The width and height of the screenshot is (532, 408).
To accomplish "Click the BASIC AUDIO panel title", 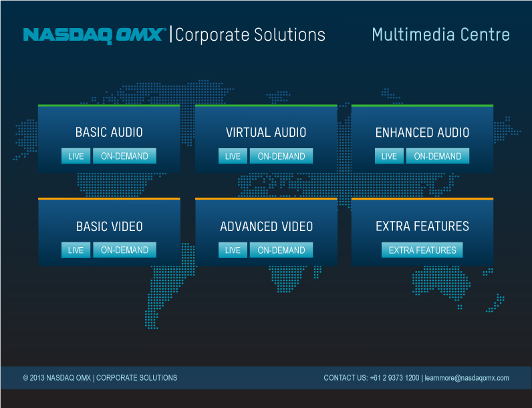I will (x=109, y=132).
